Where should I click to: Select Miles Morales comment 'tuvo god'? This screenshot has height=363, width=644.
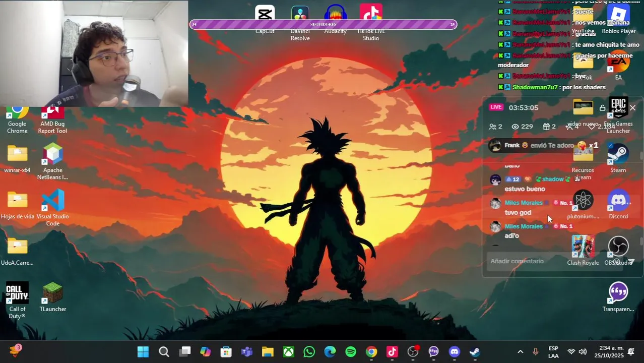[518, 213]
